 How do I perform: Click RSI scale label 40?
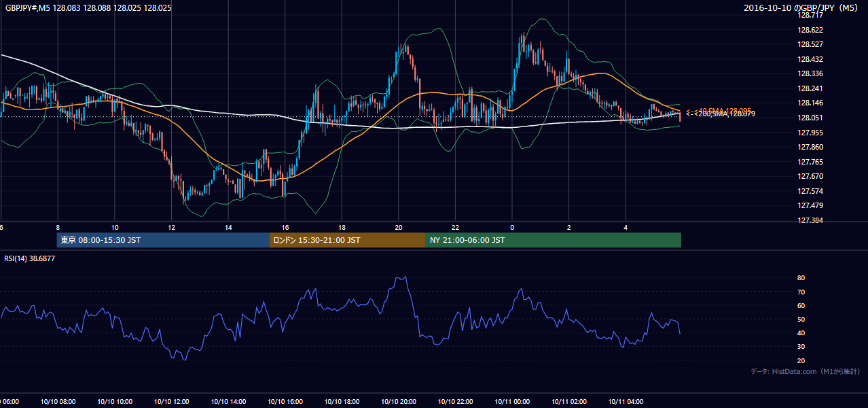[801, 333]
